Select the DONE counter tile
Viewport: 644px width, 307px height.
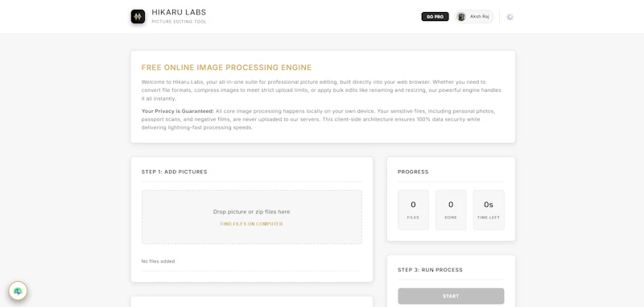point(451,210)
